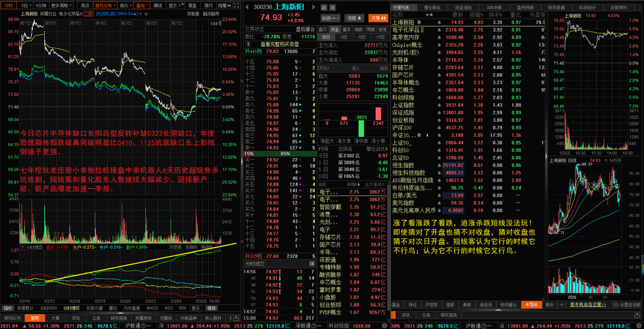Click the bell icon on the 高带宽内存 row

click(439, 37)
